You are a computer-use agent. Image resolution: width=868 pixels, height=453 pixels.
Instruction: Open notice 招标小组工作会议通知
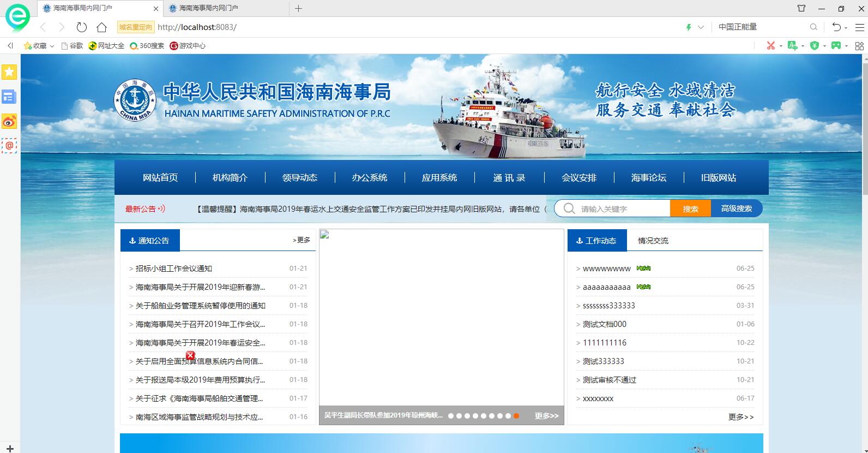coord(174,269)
